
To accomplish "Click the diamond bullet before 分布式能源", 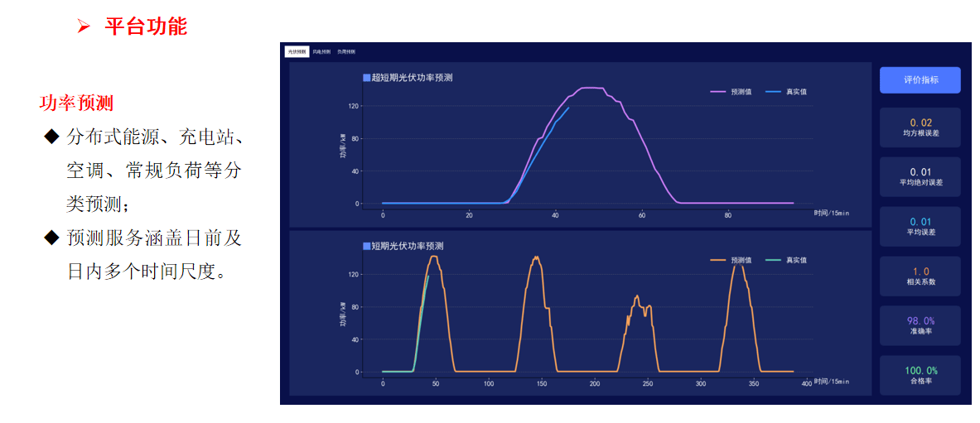I will 51,137.
